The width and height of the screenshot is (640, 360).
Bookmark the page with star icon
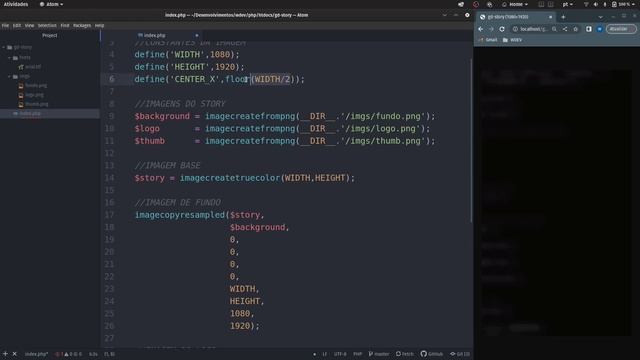(576, 29)
